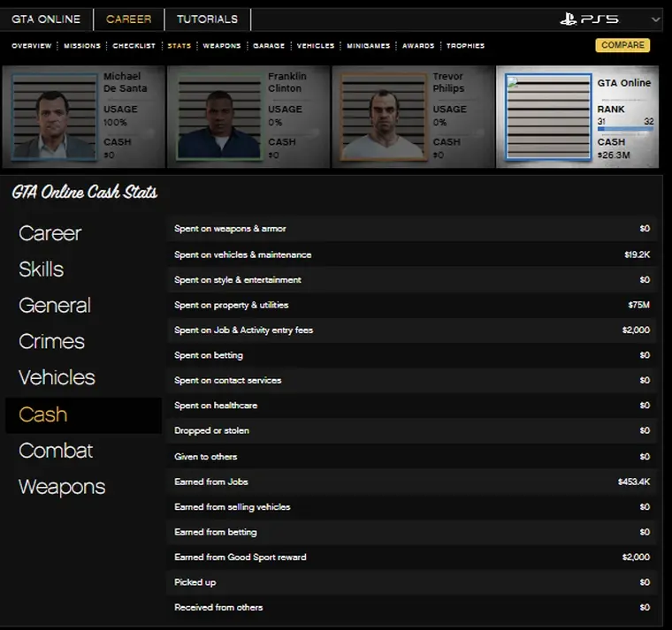Select the Earned from Jobs row

pyautogui.click(x=412, y=482)
